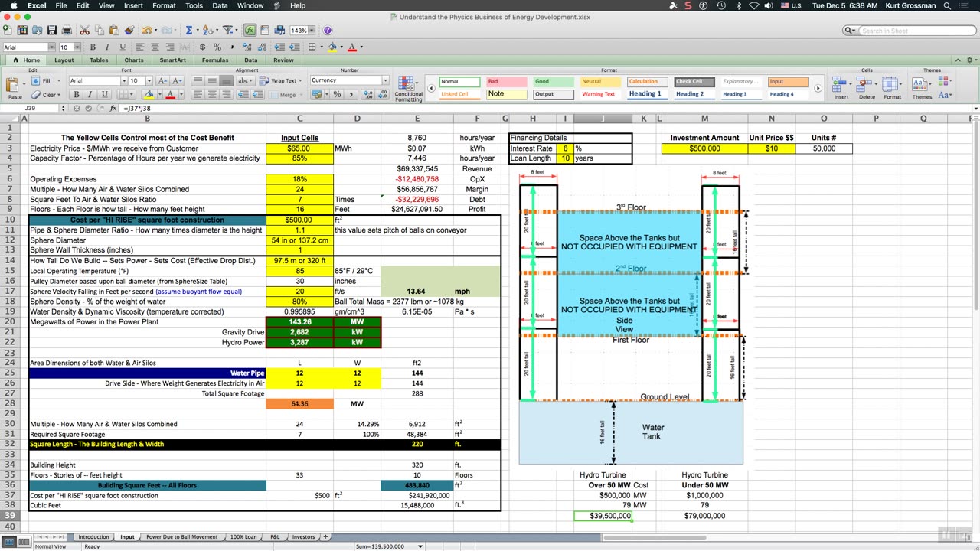980x551 pixels.
Task: Click the yellow fill color bucket in ribbon
Action: 149,95
